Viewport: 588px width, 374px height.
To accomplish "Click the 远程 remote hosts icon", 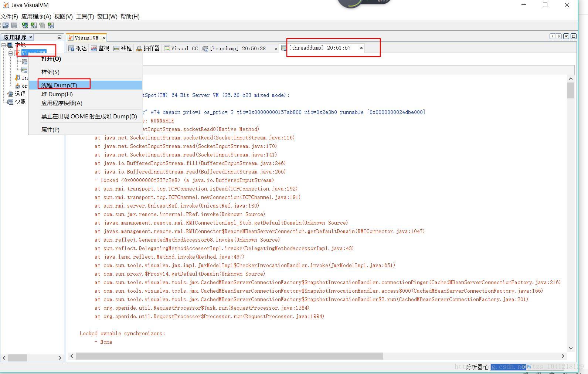I will 10,94.
